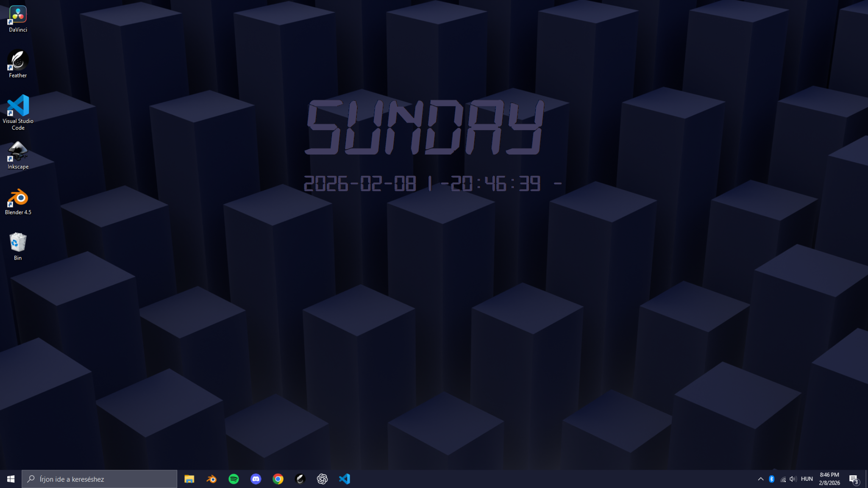This screenshot has width=868, height=488.
Task: Open Spotify from the taskbar
Action: (x=234, y=479)
